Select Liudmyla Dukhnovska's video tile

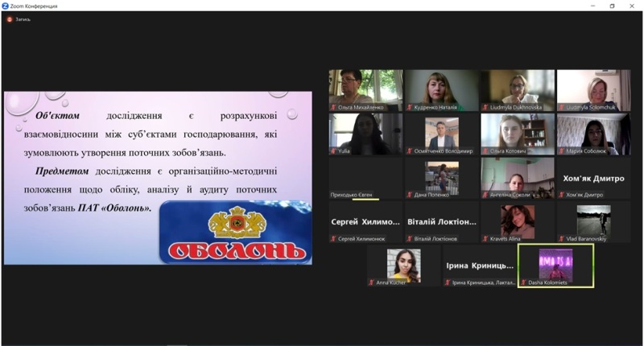(518, 90)
